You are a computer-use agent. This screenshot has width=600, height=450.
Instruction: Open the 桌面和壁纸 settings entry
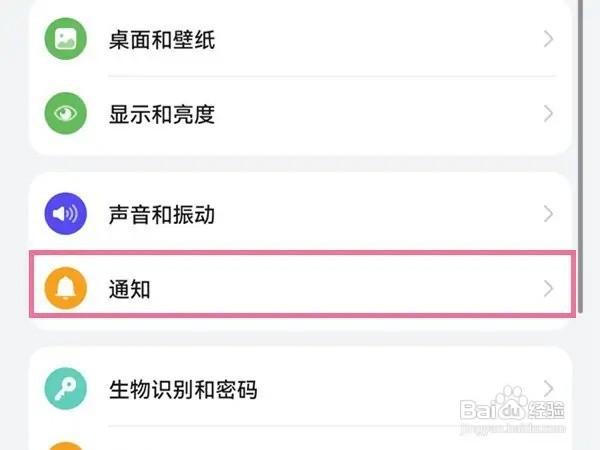[x=161, y=40]
